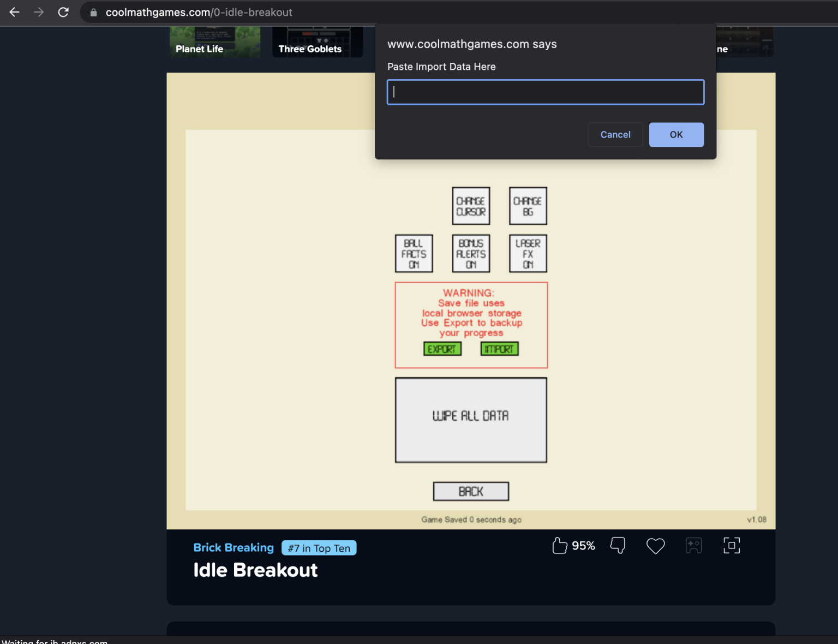The image size is (838, 644).
Task: Disable Bonus Alerts
Action: pos(470,253)
